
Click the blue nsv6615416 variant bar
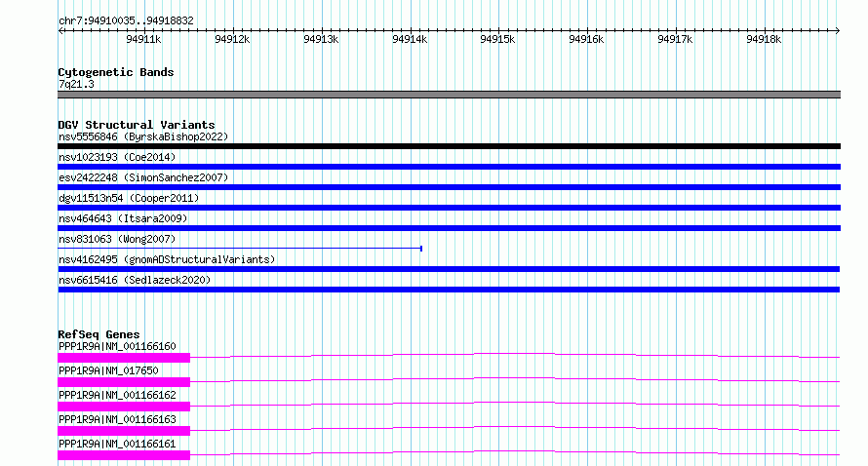(449, 290)
